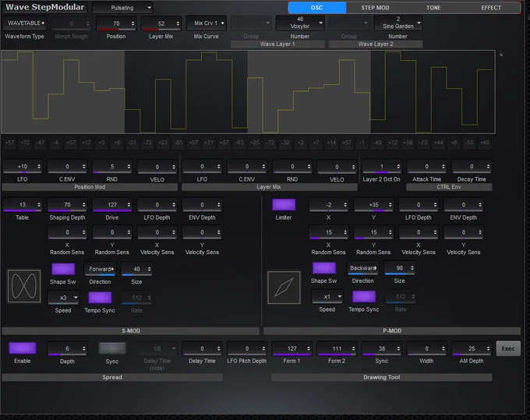Switch to the STEP MOD tab

point(375,8)
